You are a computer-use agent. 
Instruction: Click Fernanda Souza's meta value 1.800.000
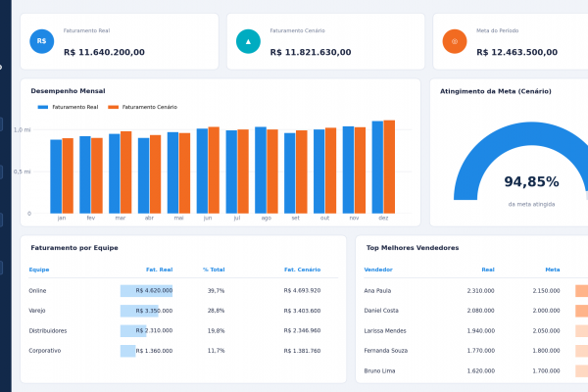pyautogui.click(x=547, y=351)
